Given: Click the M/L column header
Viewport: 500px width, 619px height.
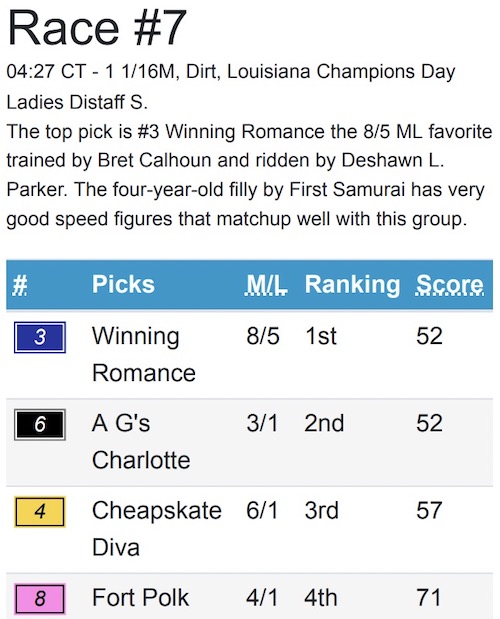Looking at the screenshot, I should point(266,284).
